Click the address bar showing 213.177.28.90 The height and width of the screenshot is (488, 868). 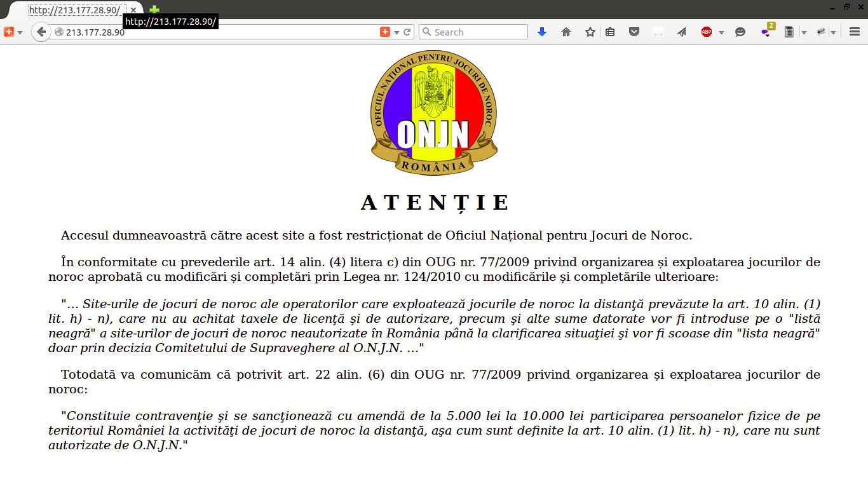point(216,32)
